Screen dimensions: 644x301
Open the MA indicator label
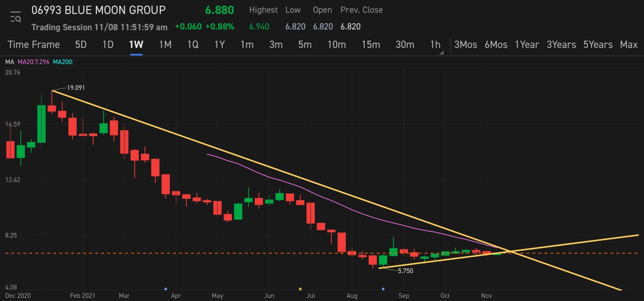point(10,62)
